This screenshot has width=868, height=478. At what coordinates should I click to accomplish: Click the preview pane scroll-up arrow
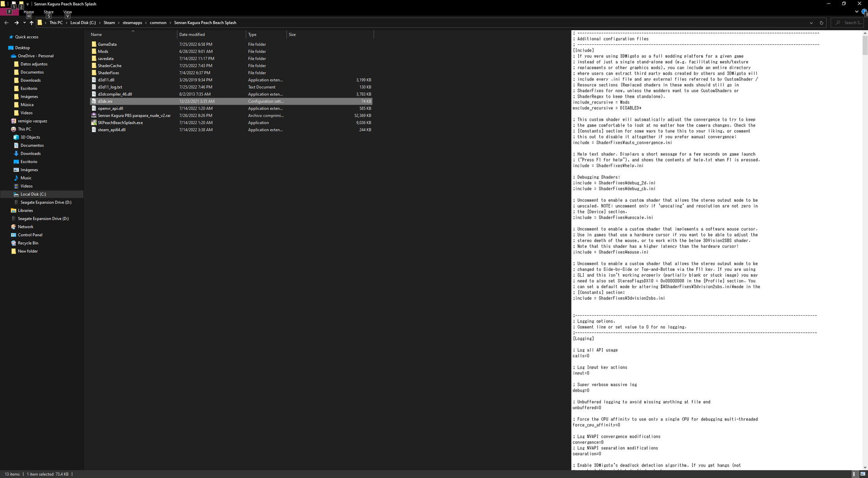[865, 33]
